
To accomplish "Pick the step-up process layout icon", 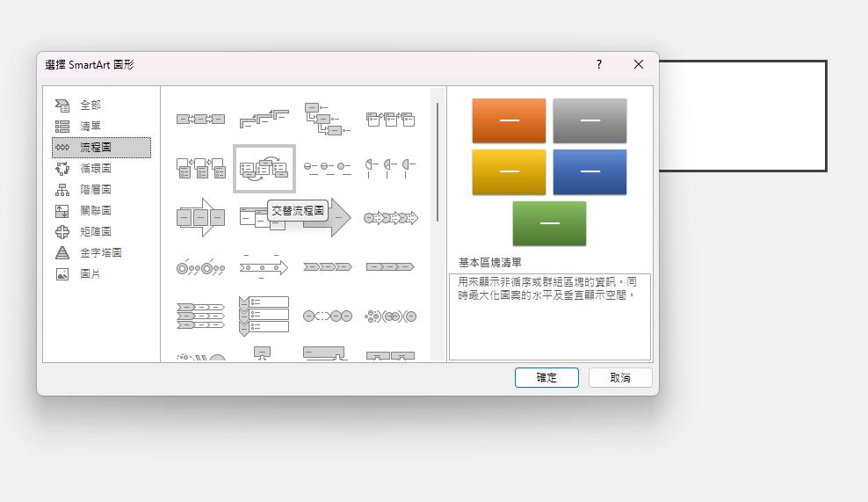I will click(264, 120).
